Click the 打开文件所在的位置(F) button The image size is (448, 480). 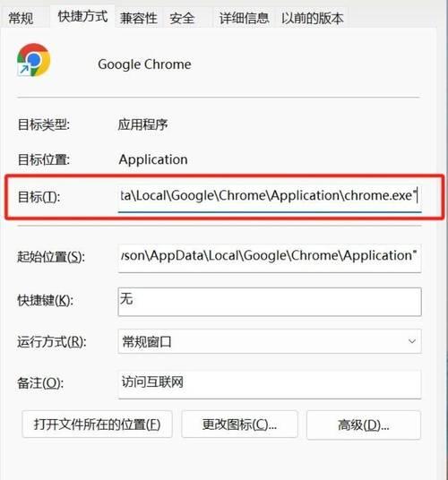coord(97,424)
